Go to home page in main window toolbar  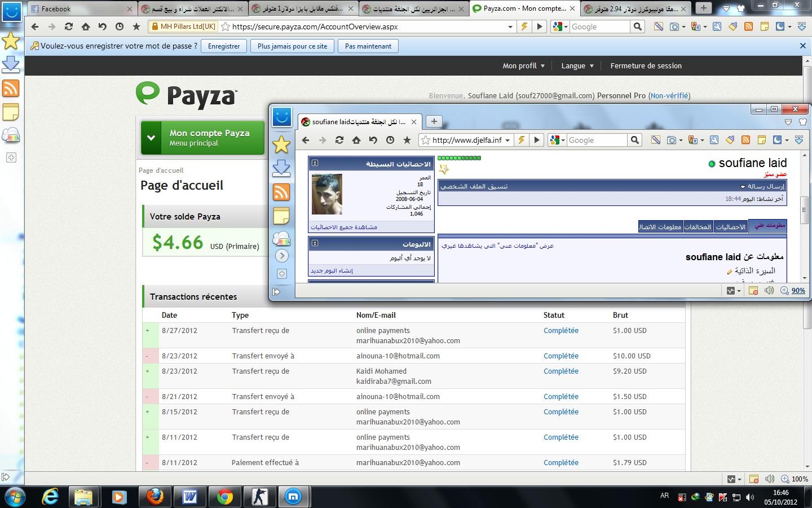point(86,27)
